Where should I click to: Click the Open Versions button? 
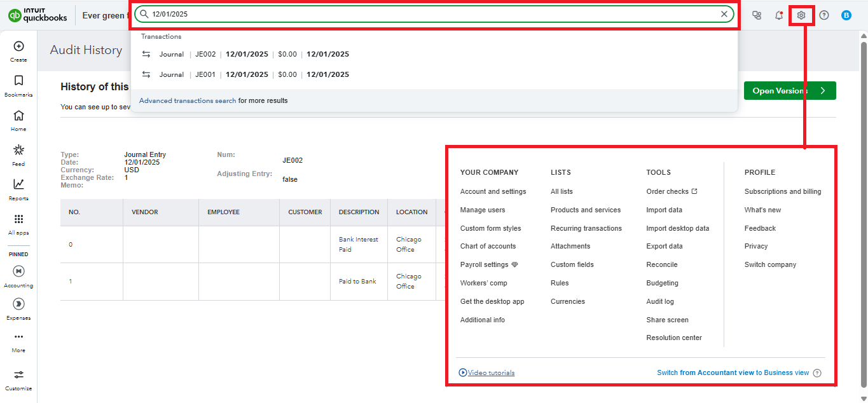pyautogui.click(x=789, y=91)
